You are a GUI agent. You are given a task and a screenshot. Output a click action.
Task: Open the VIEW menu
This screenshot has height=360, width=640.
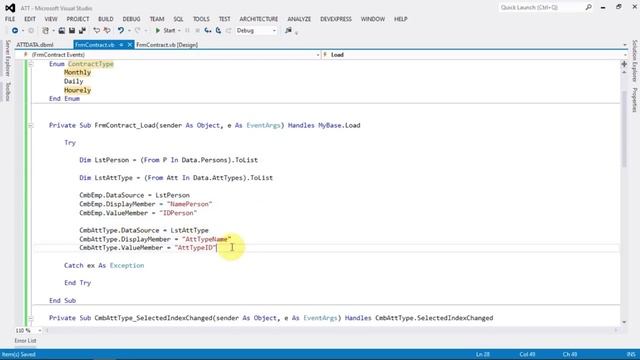coord(51,19)
